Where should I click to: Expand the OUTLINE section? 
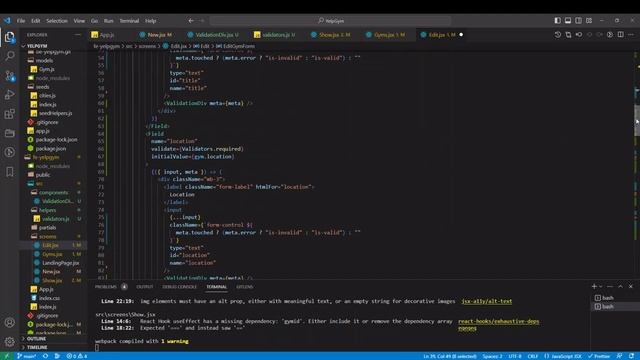tap(37, 339)
